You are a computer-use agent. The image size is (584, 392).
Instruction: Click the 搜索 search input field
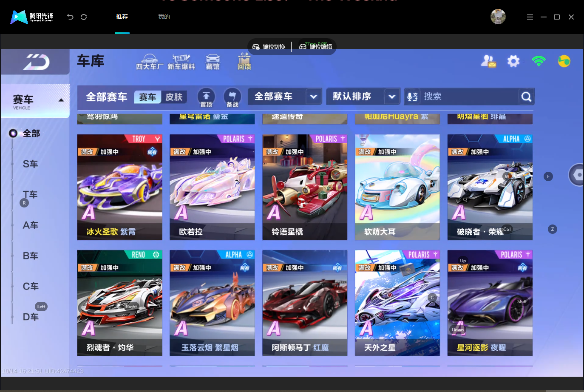pos(469,97)
